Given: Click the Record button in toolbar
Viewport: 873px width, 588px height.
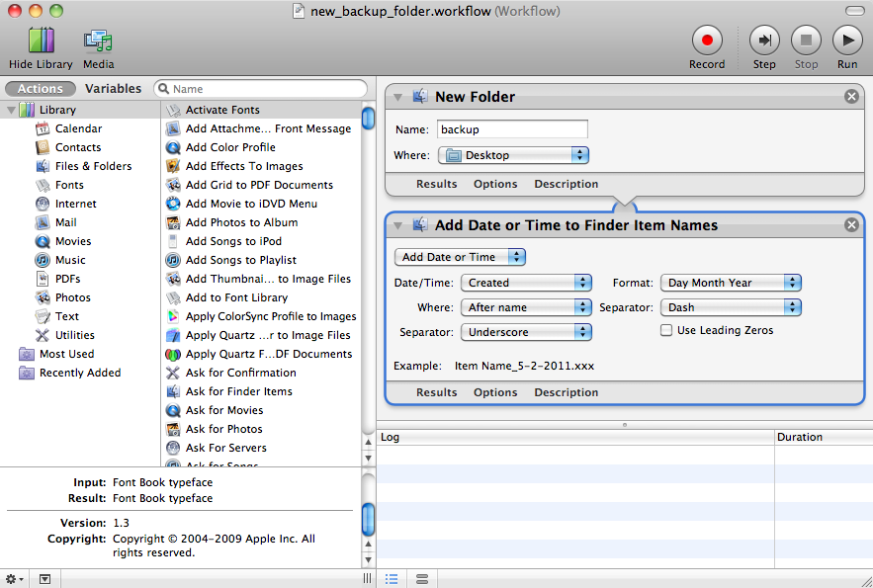Looking at the screenshot, I should click(x=707, y=41).
